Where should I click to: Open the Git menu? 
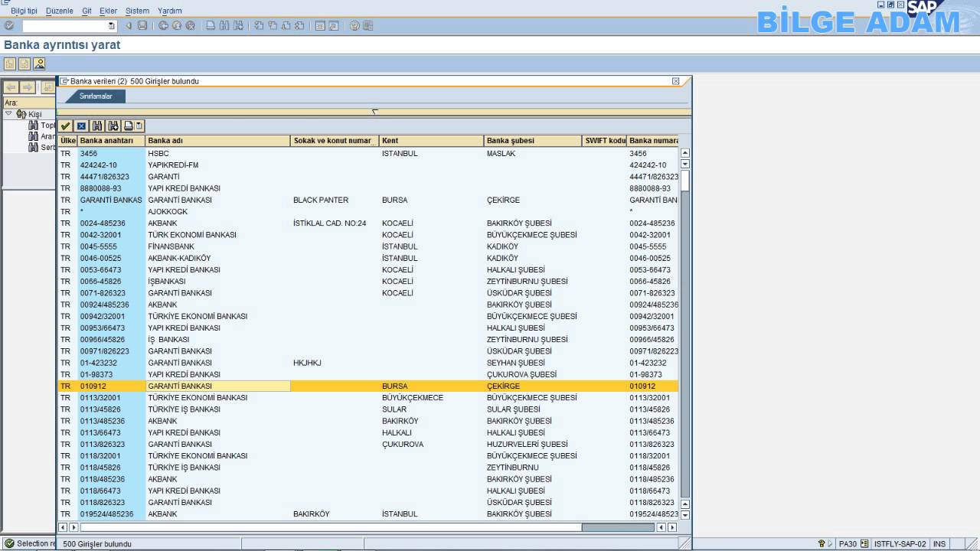87,11
